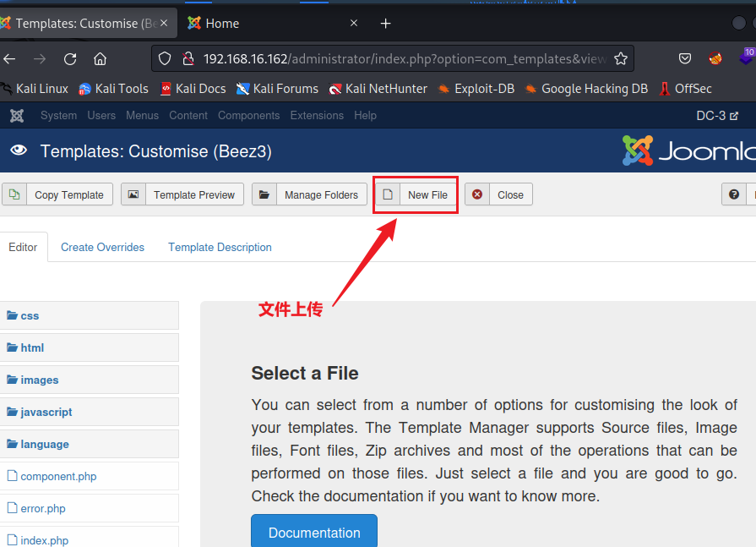Expand the language folder
756x547 pixels.
[90, 444]
